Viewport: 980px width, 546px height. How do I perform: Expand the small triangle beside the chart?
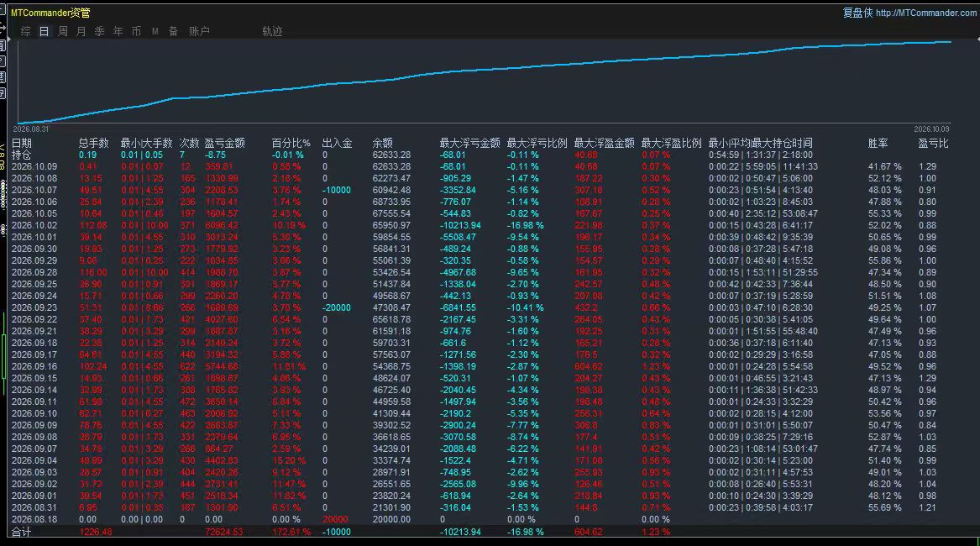tap(8, 39)
